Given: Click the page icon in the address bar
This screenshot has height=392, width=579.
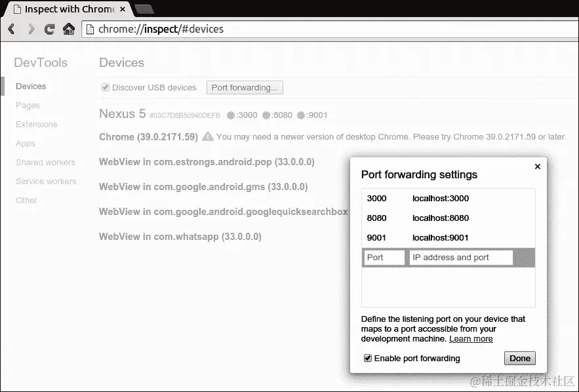Looking at the screenshot, I should pos(90,29).
